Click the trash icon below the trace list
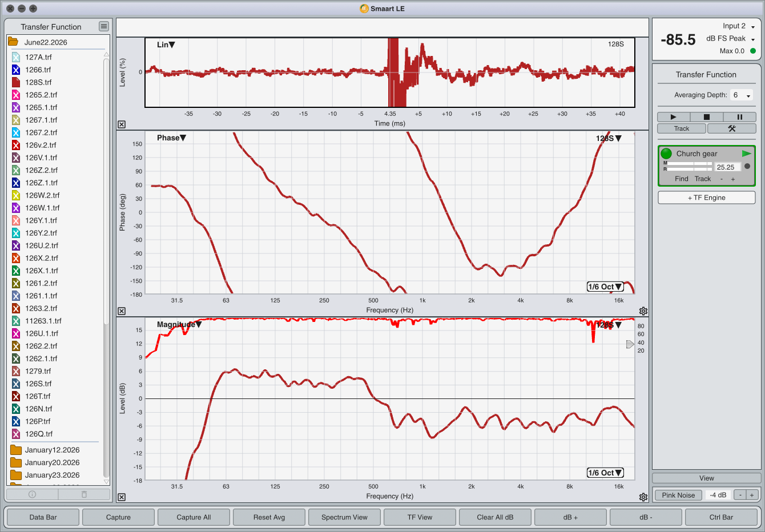The width and height of the screenshot is (765, 532). (84, 494)
